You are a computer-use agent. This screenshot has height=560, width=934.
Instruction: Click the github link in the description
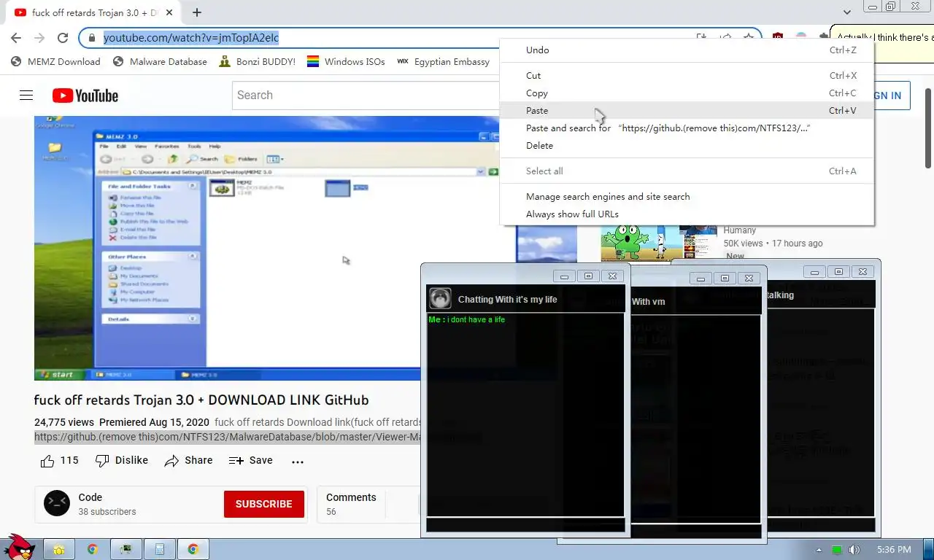[228, 437]
